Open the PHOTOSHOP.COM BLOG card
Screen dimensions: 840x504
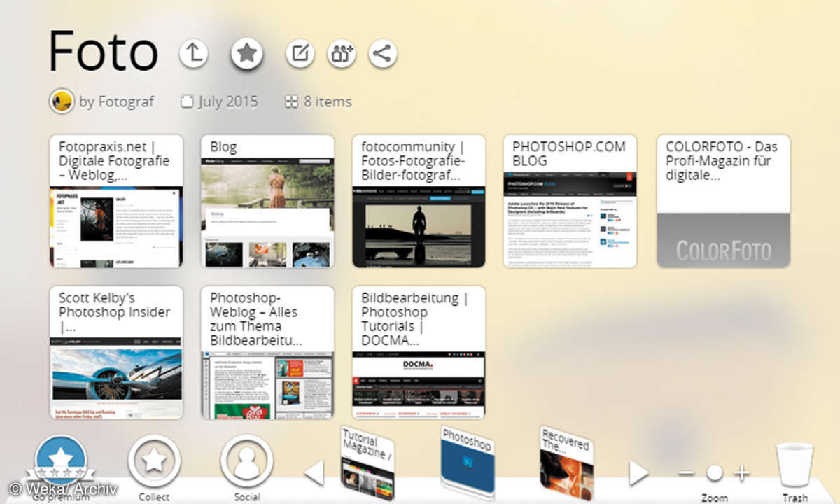(x=570, y=201)
